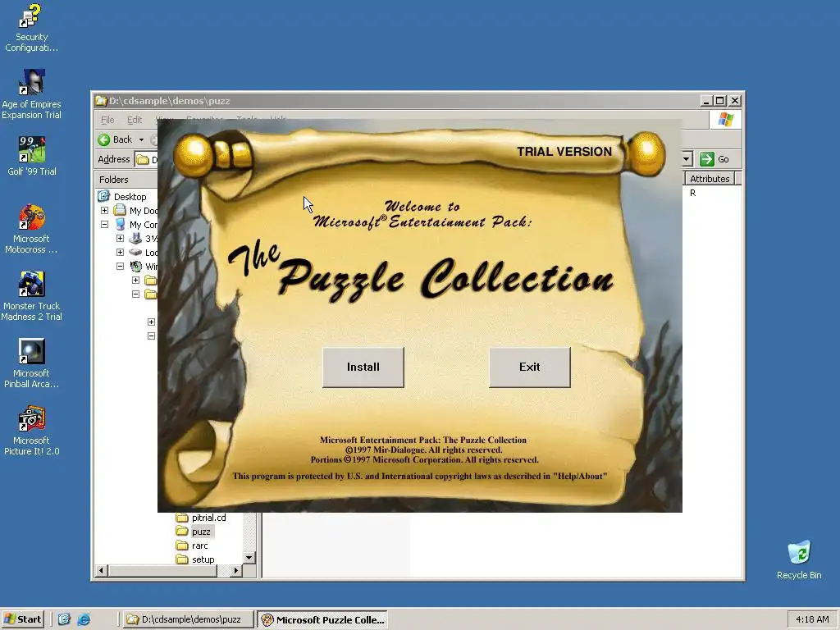Click the Install button
840x630 pixels.
pos(363,367)
